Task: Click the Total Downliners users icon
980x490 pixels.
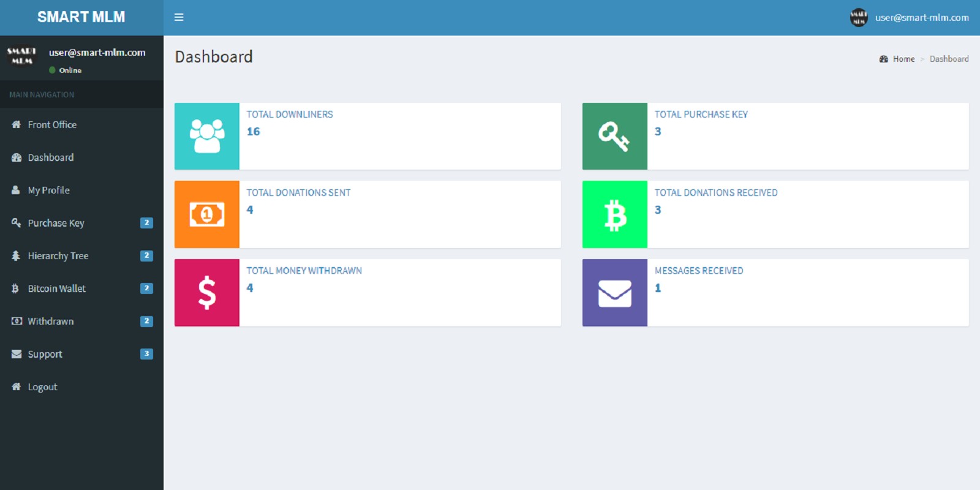Action: (207, 136)
